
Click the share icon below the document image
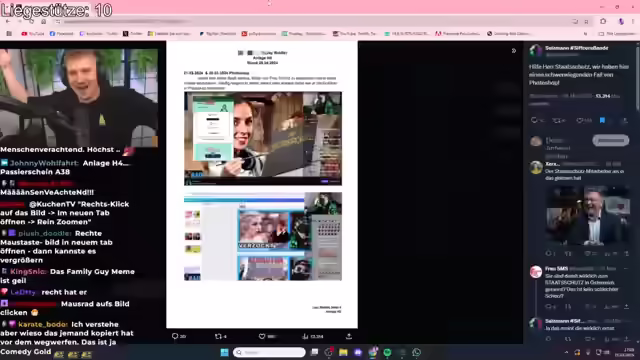pyautogui.click(x=349, y=336)
